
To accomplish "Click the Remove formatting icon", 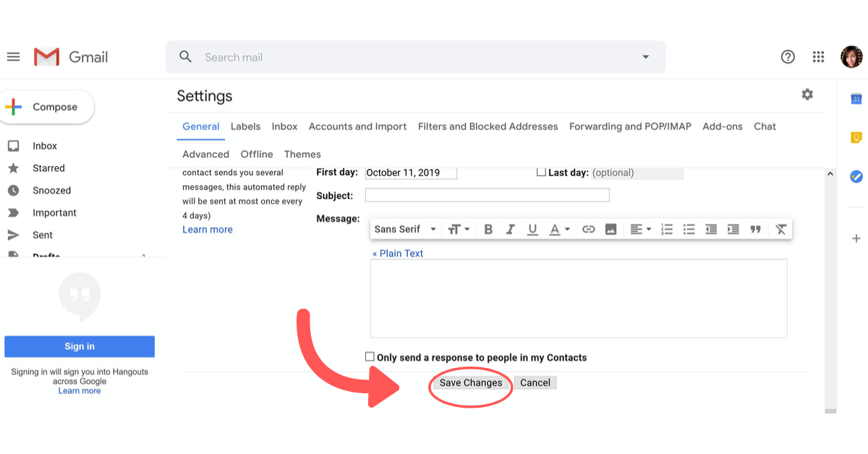I will 780,228.
